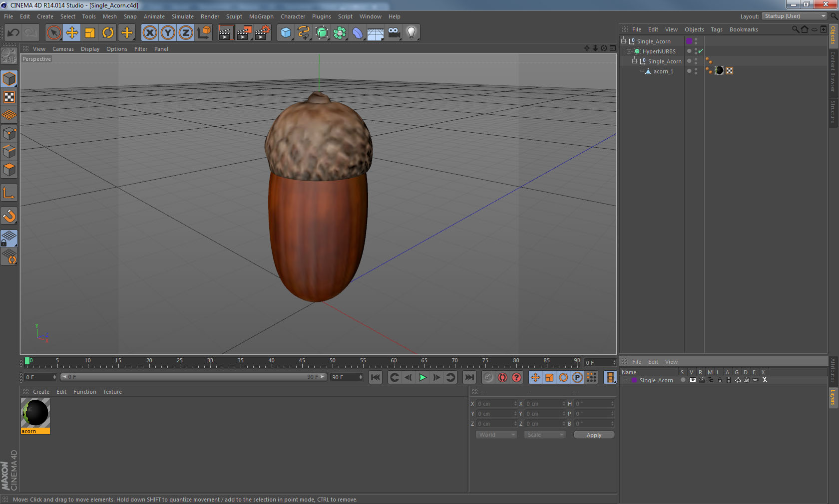This screenshot has height=504, width=839.
Task: Toggle X axis lock
Action: 149,33
